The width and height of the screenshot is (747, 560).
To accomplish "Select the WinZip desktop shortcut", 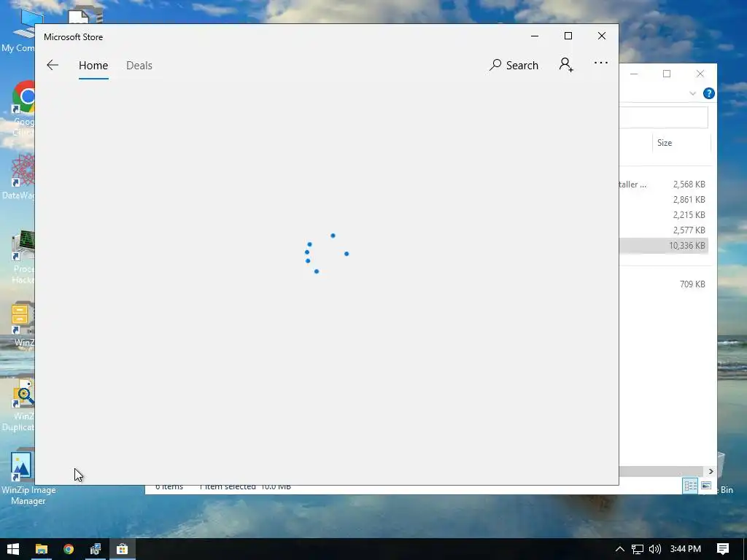I will (x=22, y=324).
